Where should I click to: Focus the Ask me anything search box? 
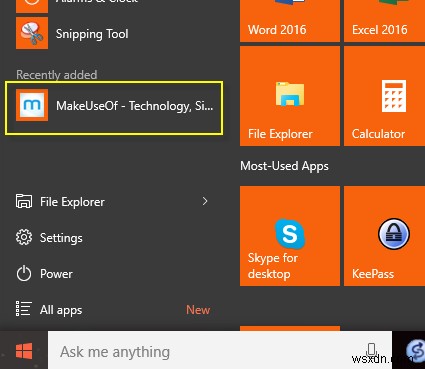(220, 351)
